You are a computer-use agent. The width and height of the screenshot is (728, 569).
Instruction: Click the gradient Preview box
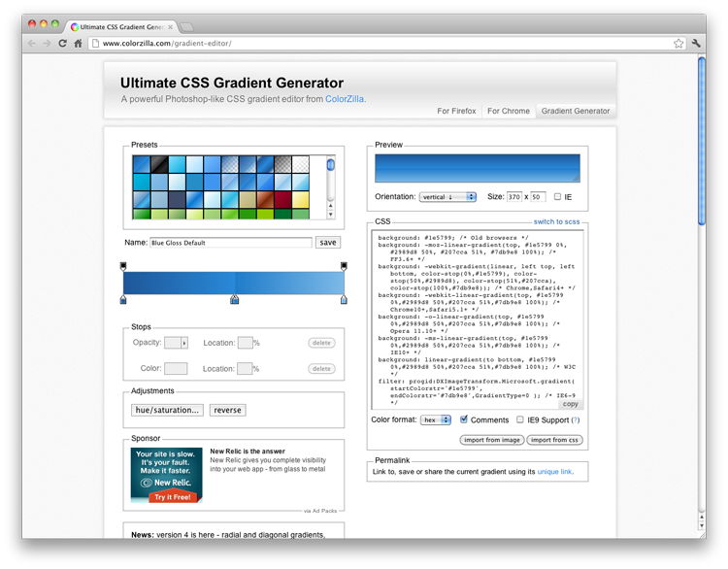(478, 168)
